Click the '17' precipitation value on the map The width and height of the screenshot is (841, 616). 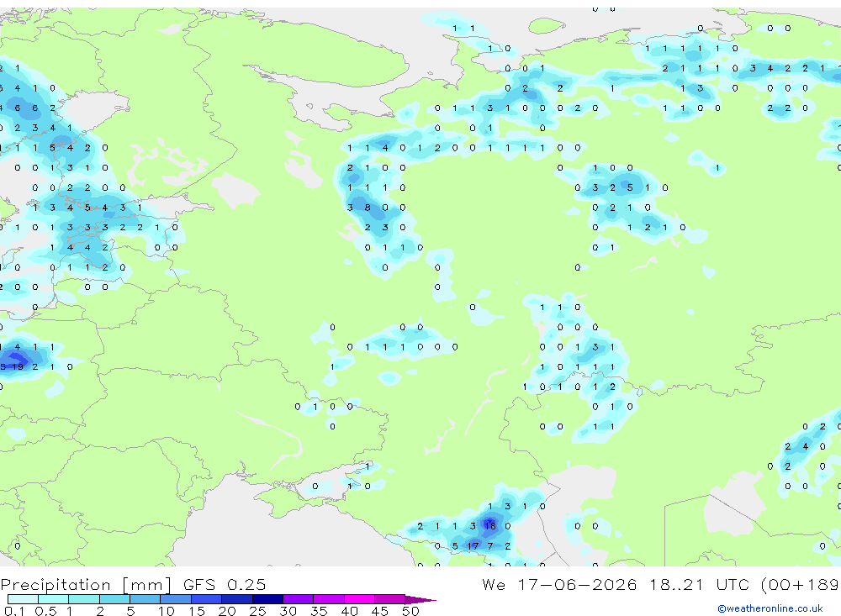coord(473,545)
